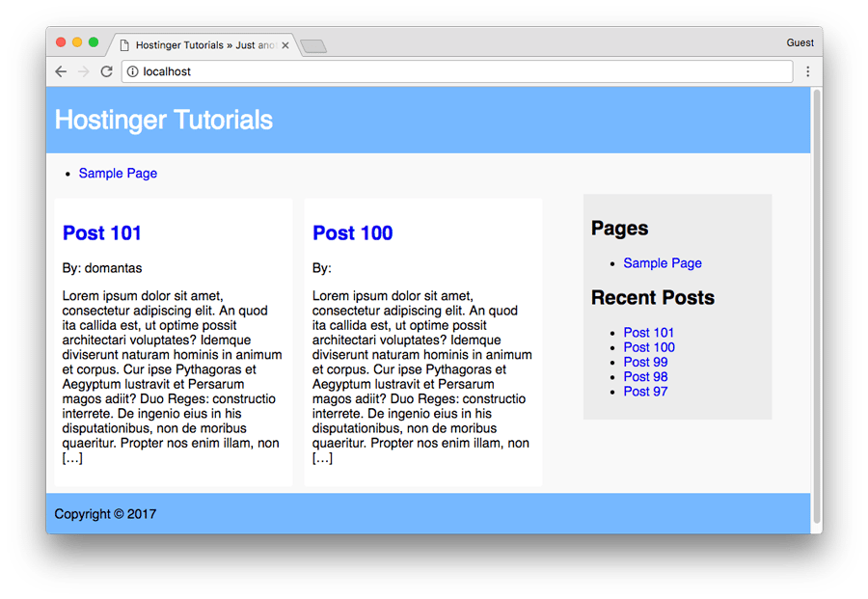This screenshot has height=599, width=868.
Task: Open the site info icon beside localhost
Action: tap(133, 71)
